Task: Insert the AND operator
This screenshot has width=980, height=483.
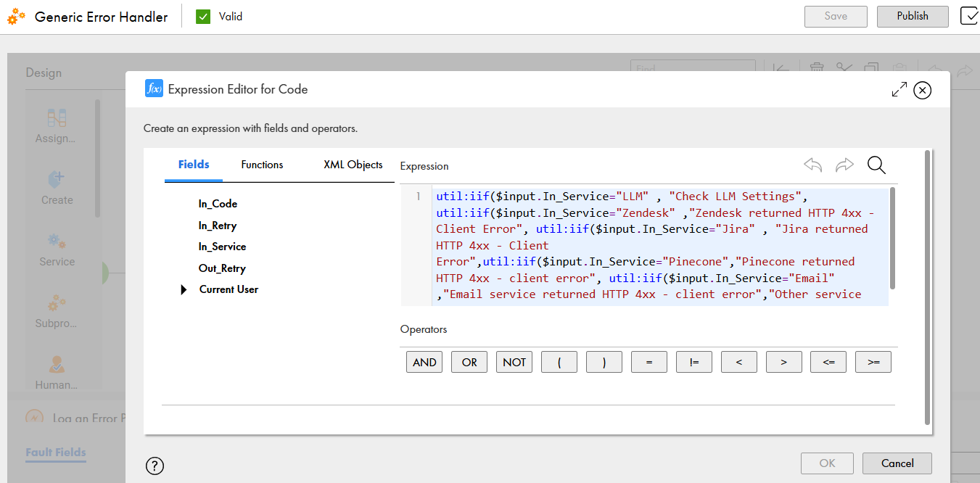Action: coord(424,362)
